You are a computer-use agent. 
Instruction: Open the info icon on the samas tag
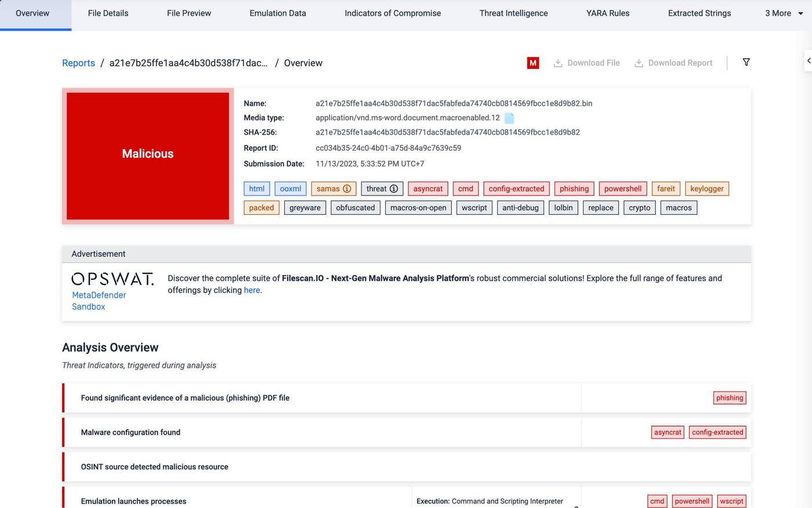(347, 188)
